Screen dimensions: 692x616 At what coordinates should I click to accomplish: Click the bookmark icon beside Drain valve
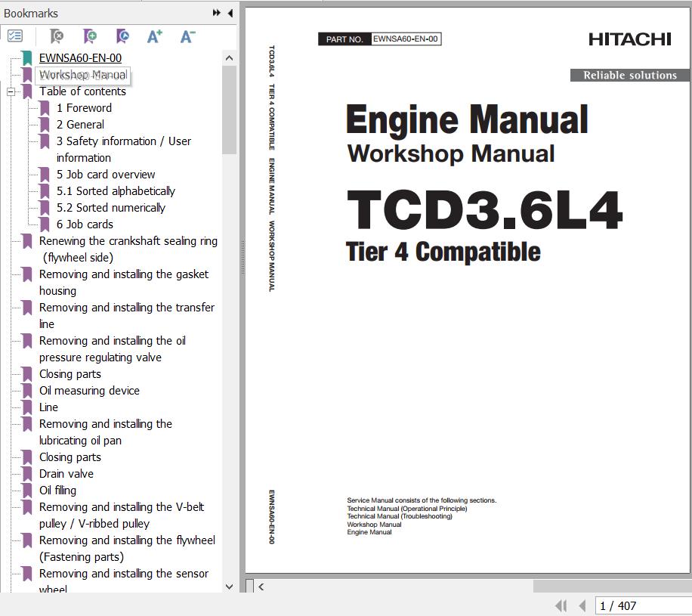(x=27, y=474)
